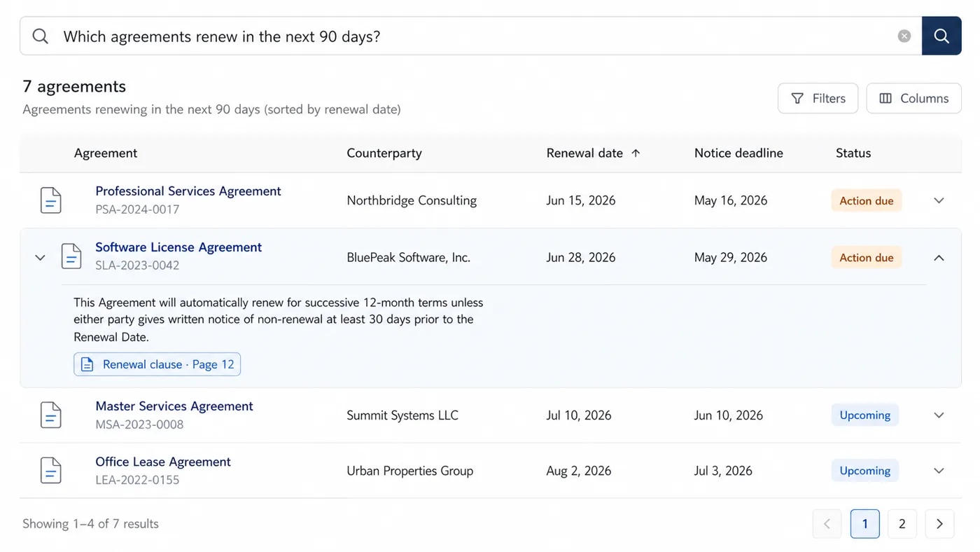The height and width of the screenshot is (552, 980).
Task: Expand the Office Lease Agreement row chevron
Action: pos(939,471)
